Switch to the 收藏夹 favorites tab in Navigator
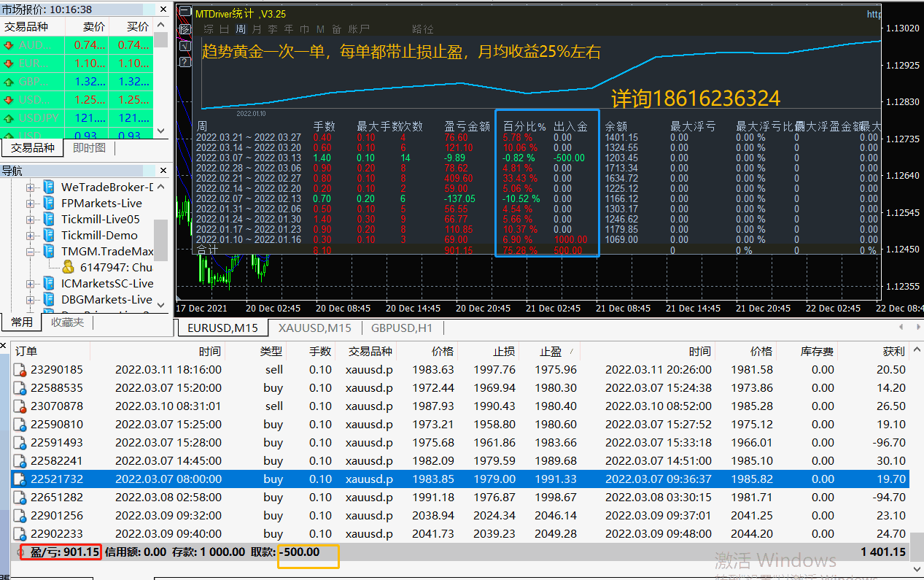The width and height of the screenshot is (924, 580). pyautogui.click(x=67, y=322)
